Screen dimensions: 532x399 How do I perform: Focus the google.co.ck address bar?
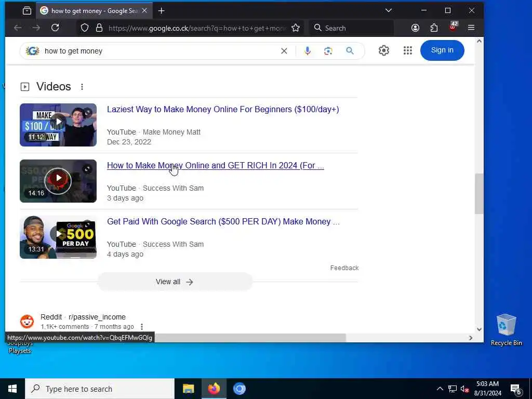point(197,28)
